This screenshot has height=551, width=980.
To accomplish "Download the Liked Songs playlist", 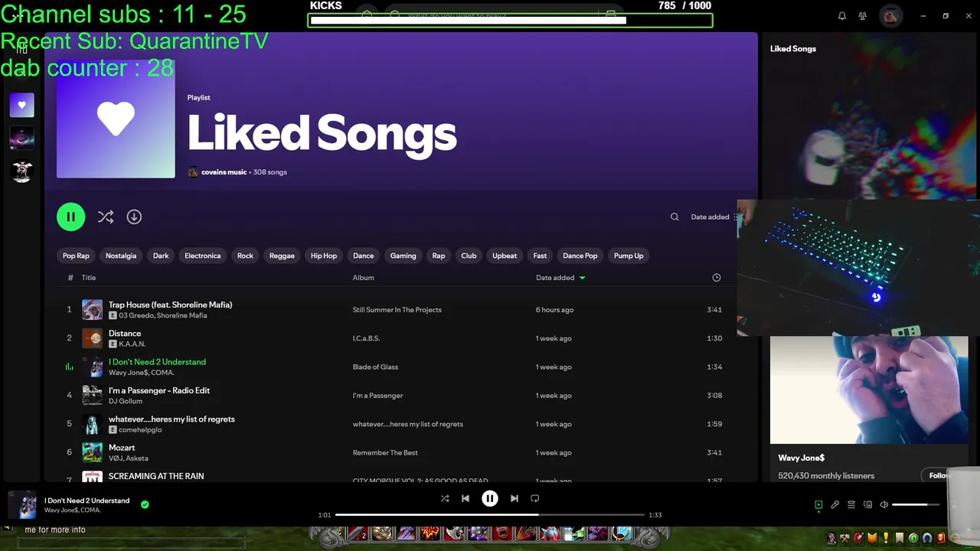I will [134, 217].
